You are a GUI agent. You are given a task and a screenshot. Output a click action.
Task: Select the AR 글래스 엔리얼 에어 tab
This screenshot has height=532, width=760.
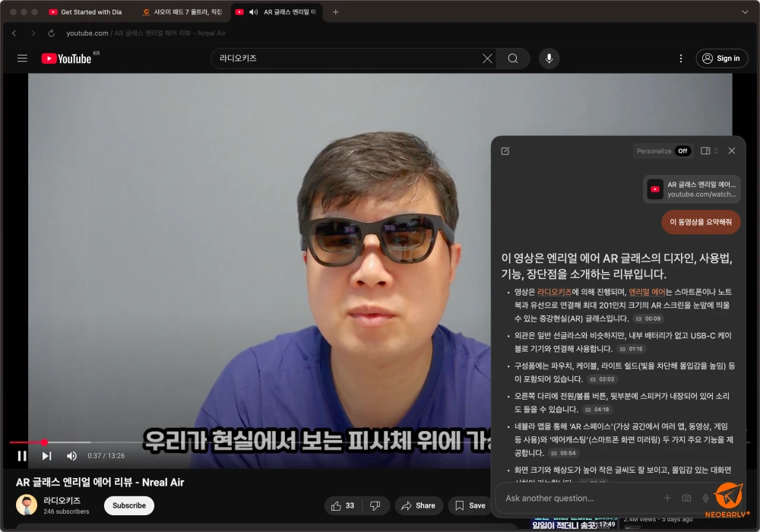tap(290, 12)
